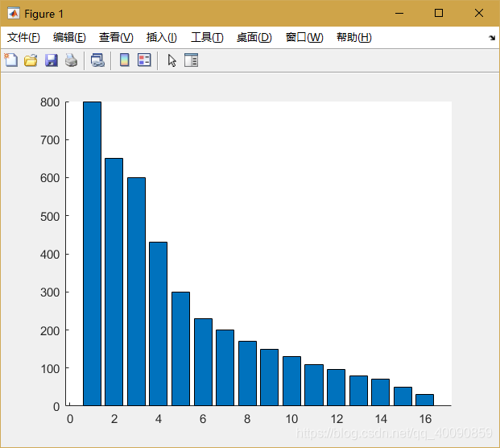Open the 桌面(D) menu
The width and height of the screenshot is (500, 448).
coord(254,37)
